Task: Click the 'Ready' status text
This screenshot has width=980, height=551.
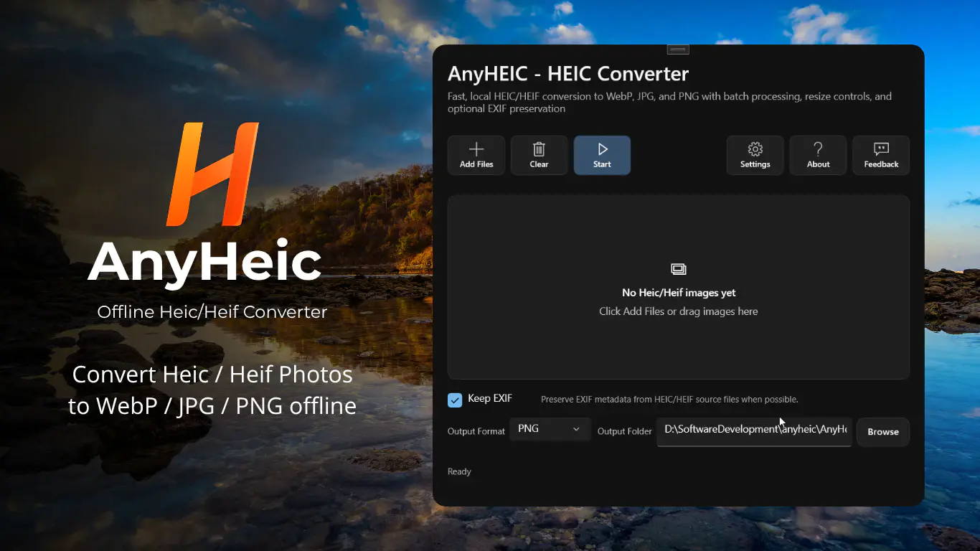Action: tap(459, 471)
